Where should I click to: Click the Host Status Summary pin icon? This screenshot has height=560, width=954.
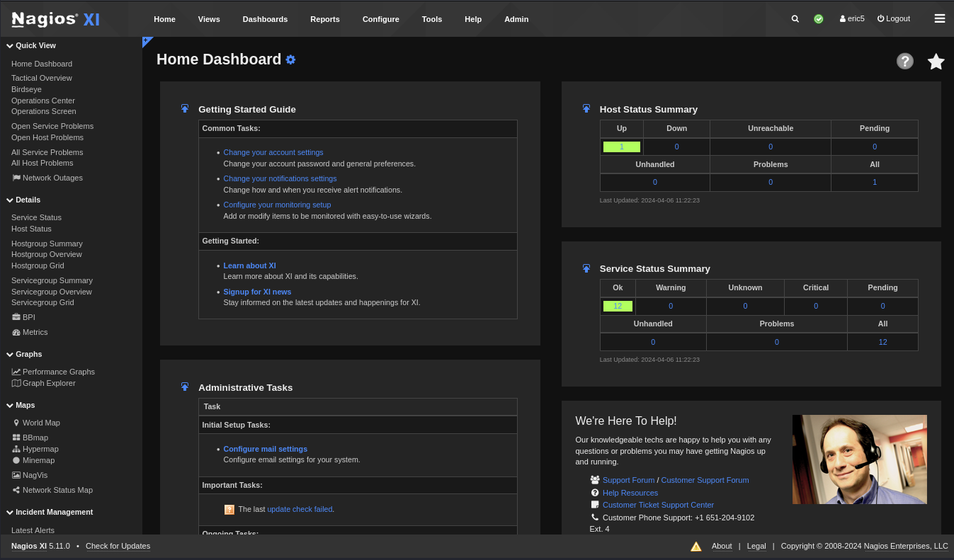coord(586,109)
